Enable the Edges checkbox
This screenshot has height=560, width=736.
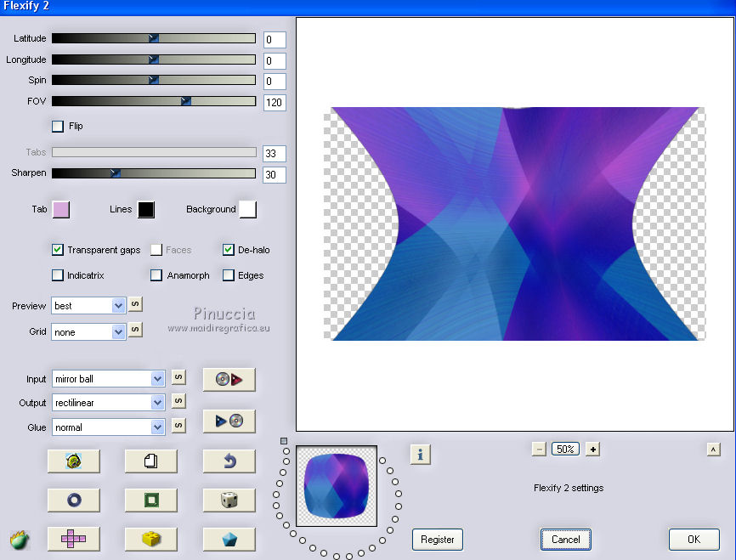click(228, 275)
